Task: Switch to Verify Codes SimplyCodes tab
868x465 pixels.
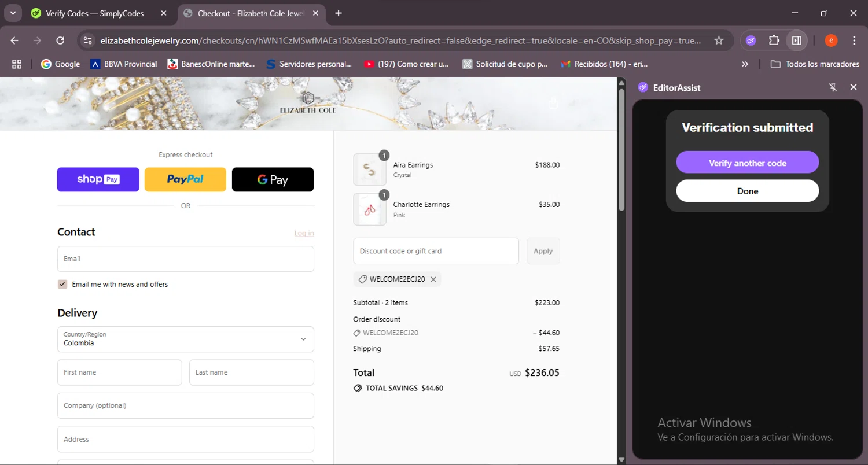Action: (95, 13)
